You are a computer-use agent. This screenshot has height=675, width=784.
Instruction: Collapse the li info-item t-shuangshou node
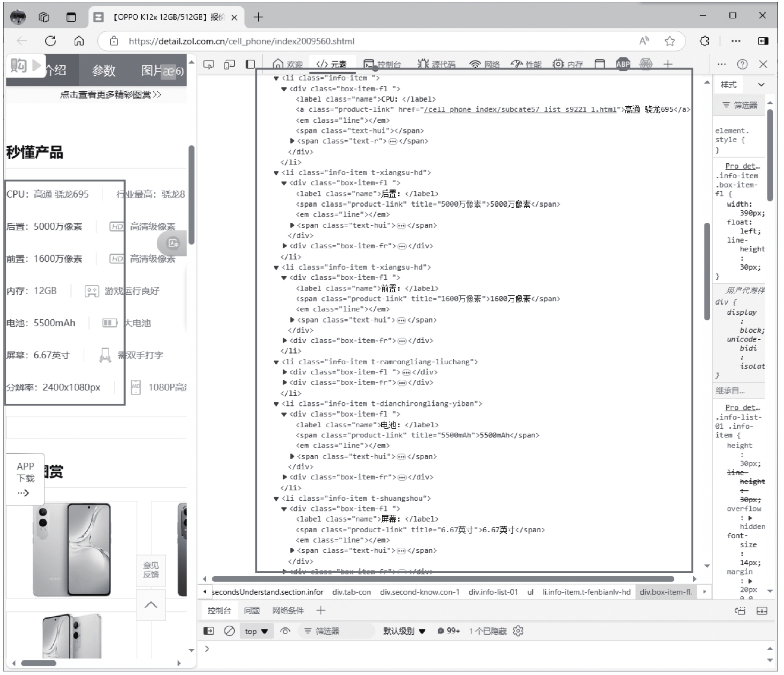[x=276, y=499]
